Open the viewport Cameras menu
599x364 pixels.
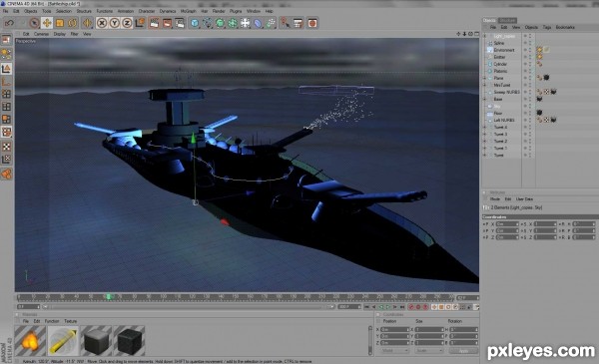coord(41,34)
